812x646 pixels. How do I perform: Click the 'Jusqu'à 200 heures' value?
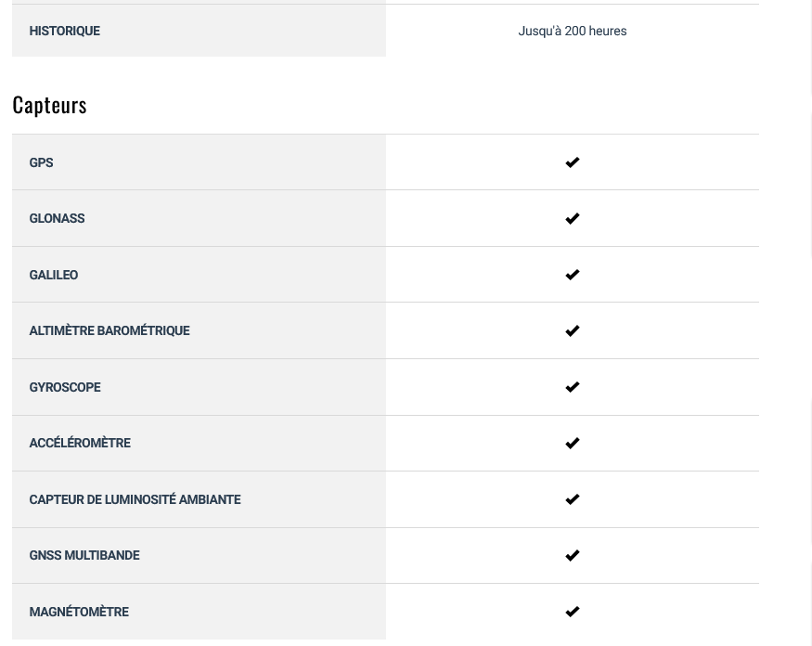572,31
